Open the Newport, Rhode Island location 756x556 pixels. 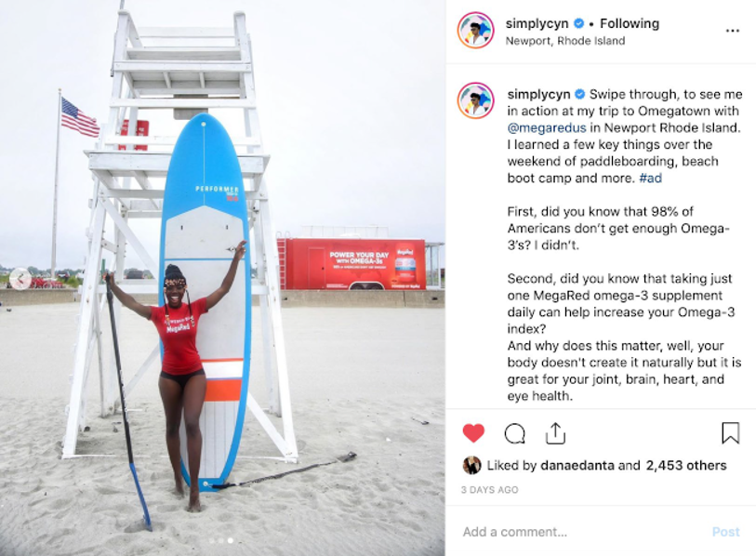click(565, 41)
